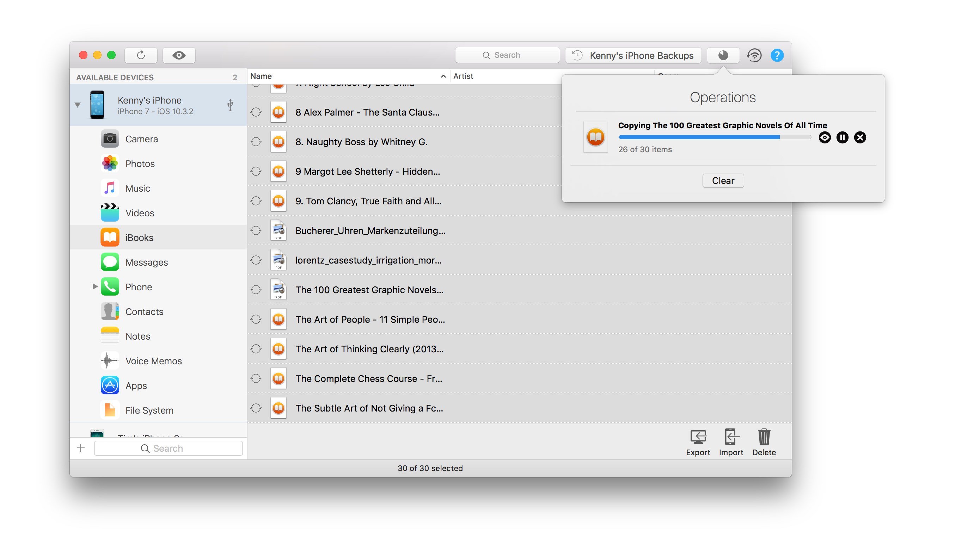Screen dimensions: 980x544
Task: Click the Export icon at bottom right
Action: (x=698, y=439)
